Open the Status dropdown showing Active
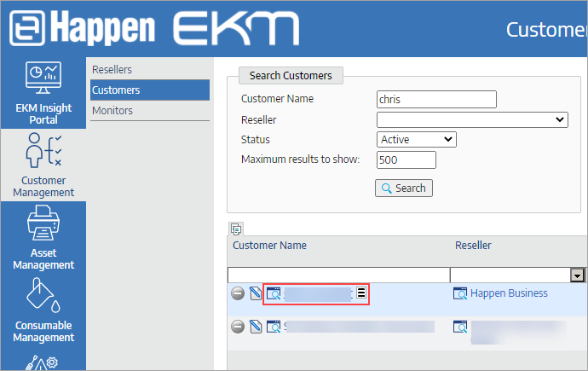The width and height of the screenshot is (588, 371). (416, 140)
